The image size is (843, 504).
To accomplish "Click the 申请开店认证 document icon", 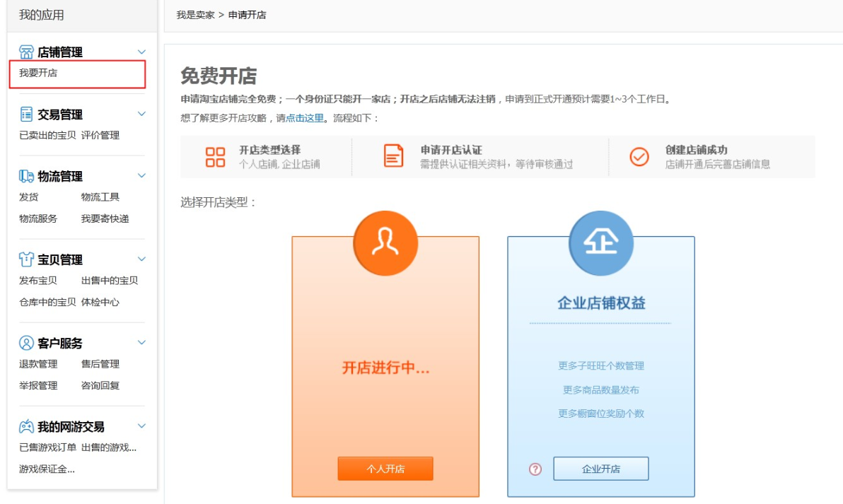I will pos(393,156).
